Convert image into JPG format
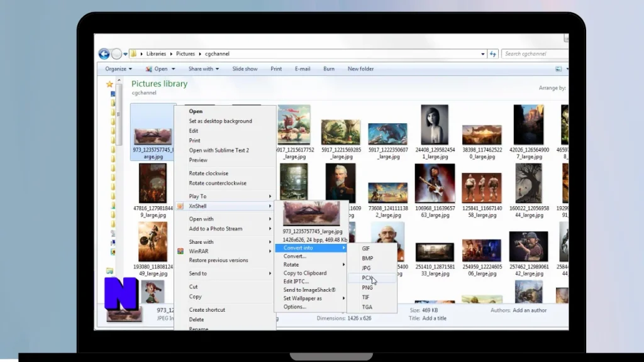The height and width of the screenshot is (362, 644). [366, 268]
